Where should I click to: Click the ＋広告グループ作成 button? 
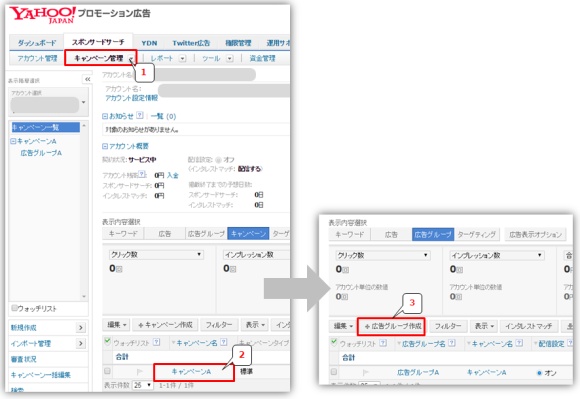tap(392, 326)
